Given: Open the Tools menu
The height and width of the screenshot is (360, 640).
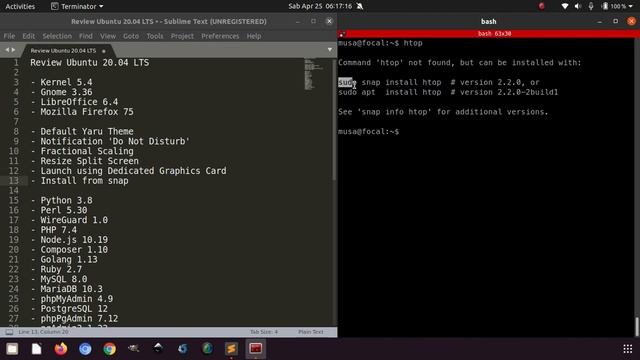Looking at the screenshot, I should coord(155,36).
